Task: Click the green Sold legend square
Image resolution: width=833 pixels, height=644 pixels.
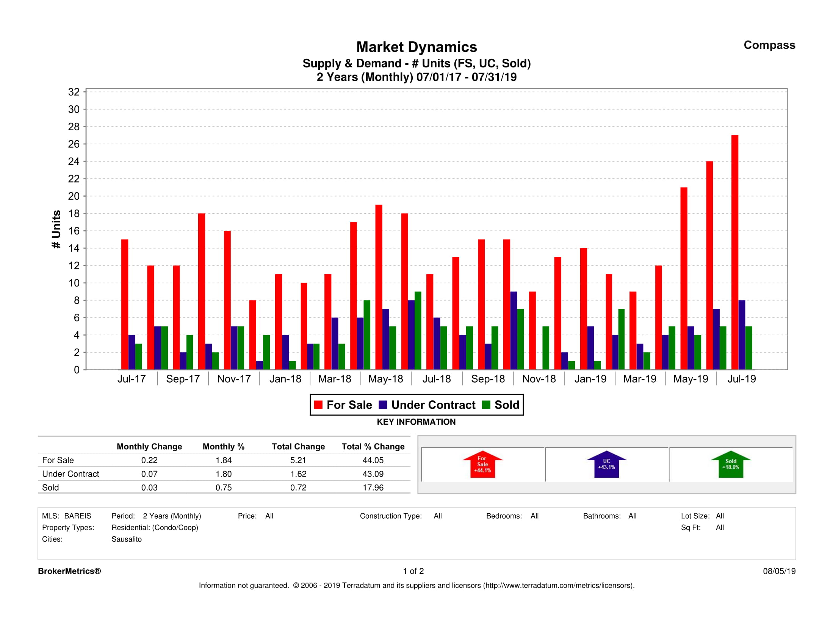Action: pyautogui.click(x=486, y=405)
